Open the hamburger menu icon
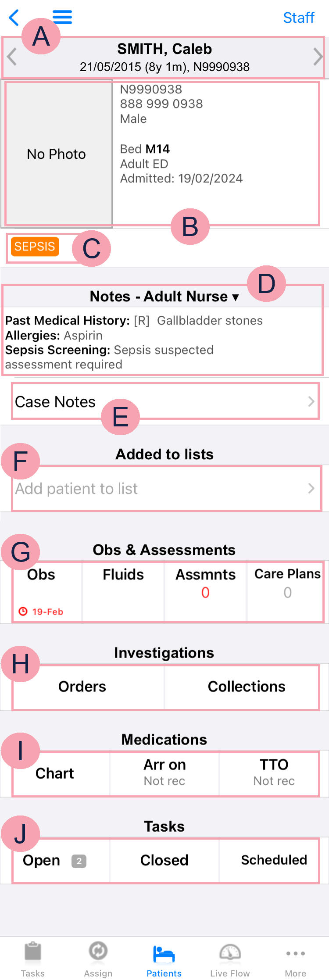The width and height of the screenshot is (329, 980). point(63,17)
